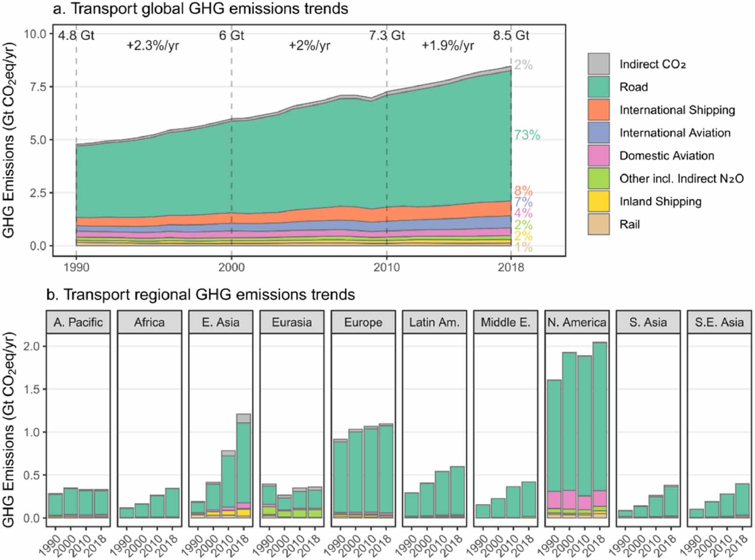Click the 'b. Transport regional GHG emissions trends' title
This screenshot has width=755, height=560.
pos(200,295)
